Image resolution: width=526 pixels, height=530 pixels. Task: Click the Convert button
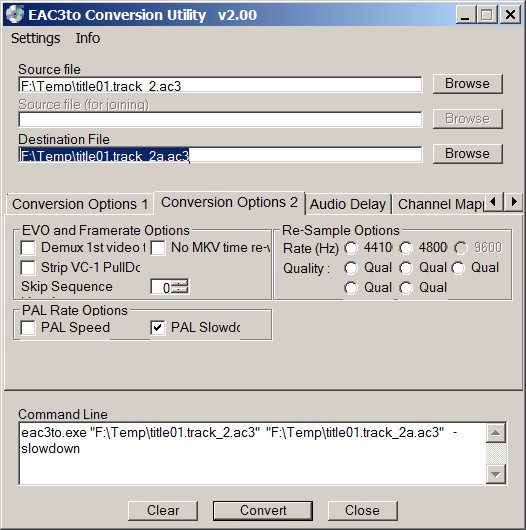(x=263, y=510)
